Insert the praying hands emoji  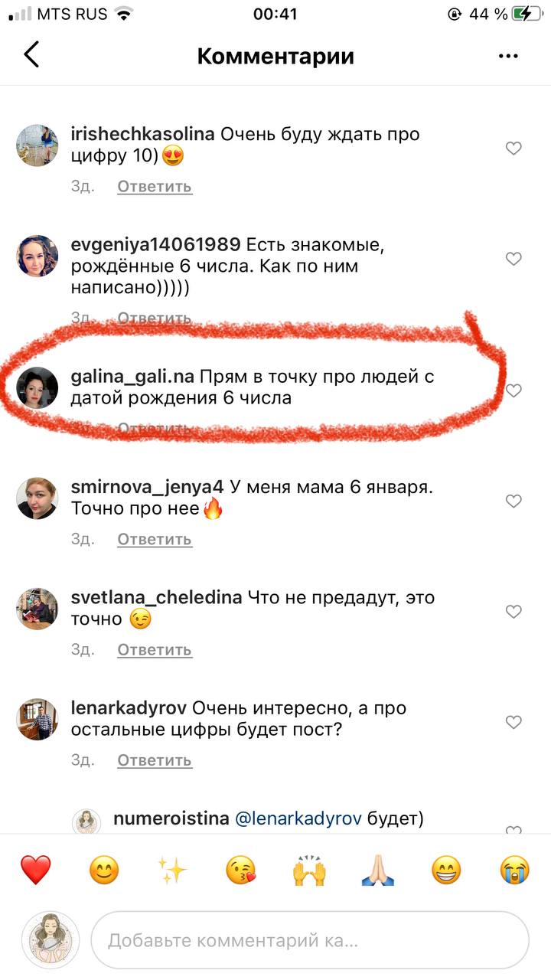click(x=378, y=870)
